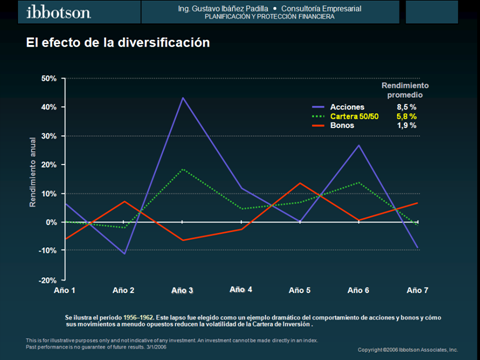
Task: Click the empty box at top right
Action: [x=432, y=12]
